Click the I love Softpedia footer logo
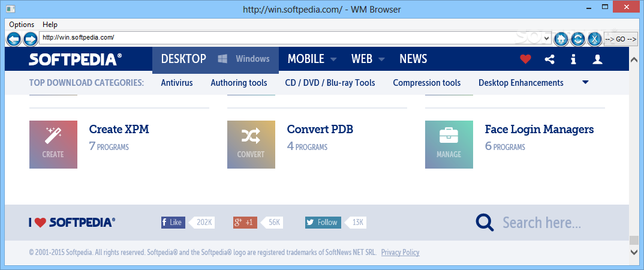Viewport: 644px width, 270px height. 73,223
